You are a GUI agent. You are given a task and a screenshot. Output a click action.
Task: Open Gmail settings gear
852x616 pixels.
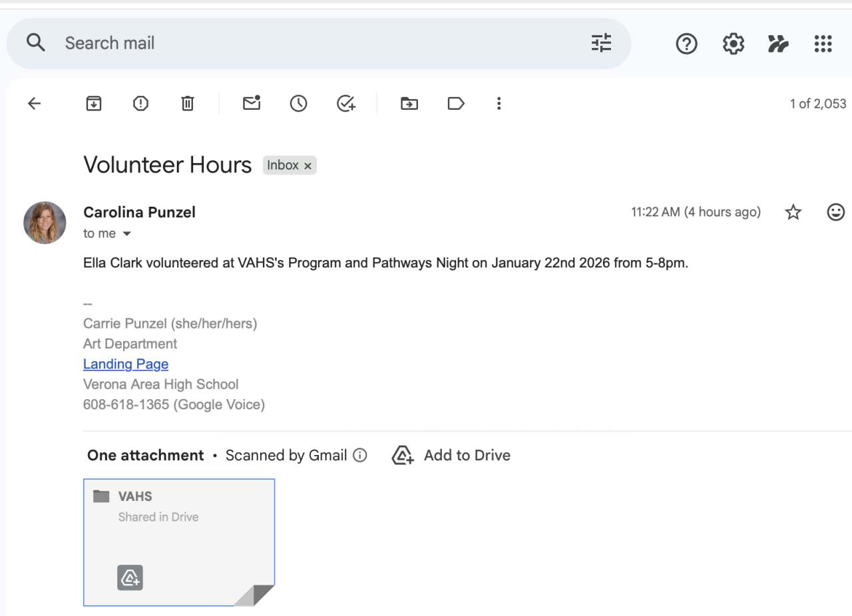(733, 44)
